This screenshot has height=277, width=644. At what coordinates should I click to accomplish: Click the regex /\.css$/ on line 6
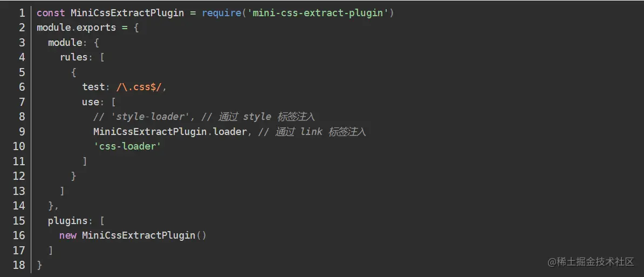(x=140, y=87)
